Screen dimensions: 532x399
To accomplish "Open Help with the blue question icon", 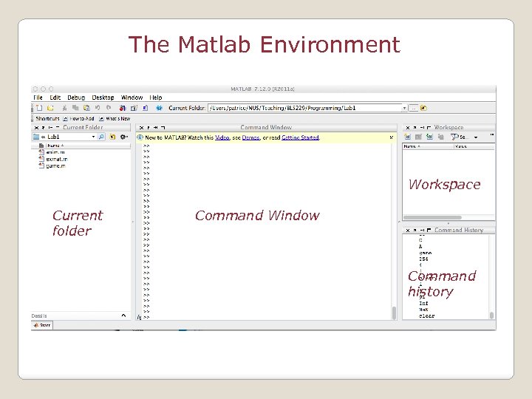I will [159, 108].
